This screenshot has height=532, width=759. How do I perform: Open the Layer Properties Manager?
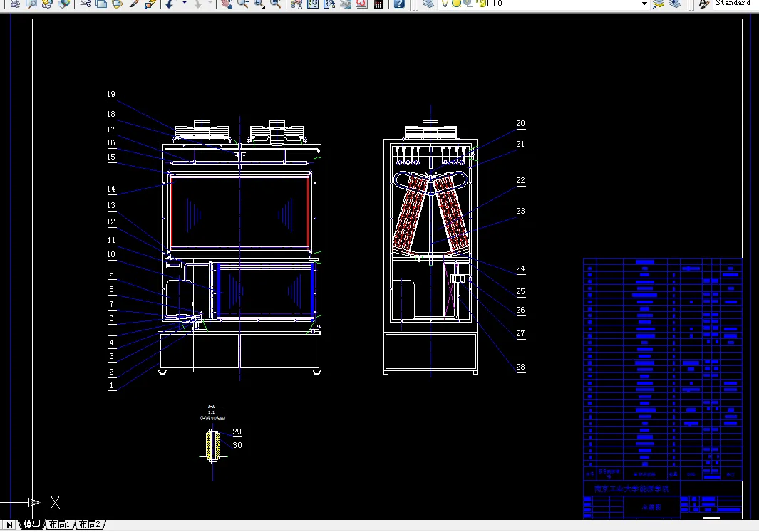click(x=428, y=4)
